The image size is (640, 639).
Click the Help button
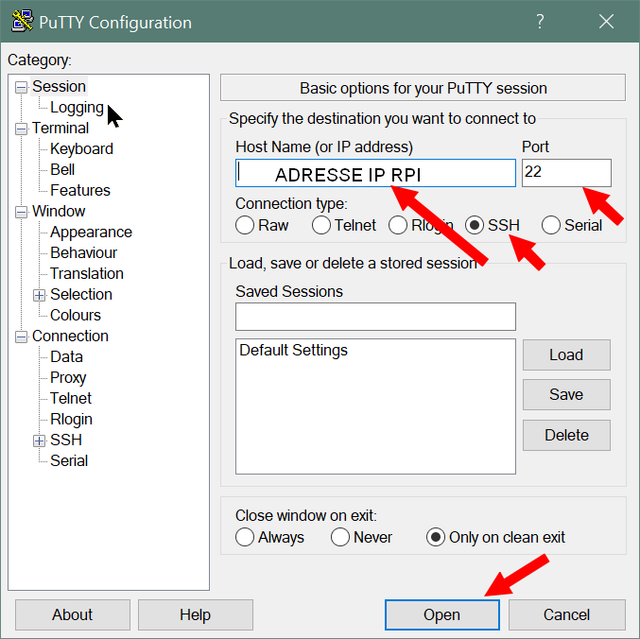[195, 615]
